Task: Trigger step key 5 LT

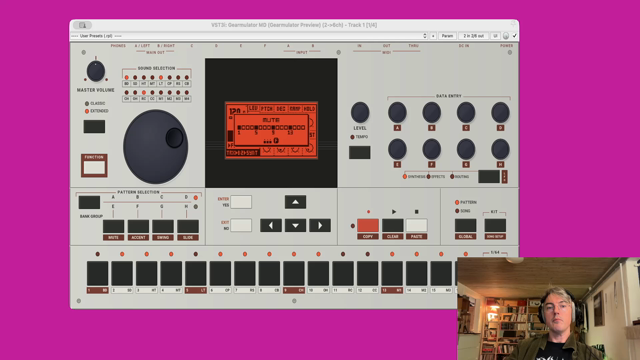Action: tap(196, 273)
